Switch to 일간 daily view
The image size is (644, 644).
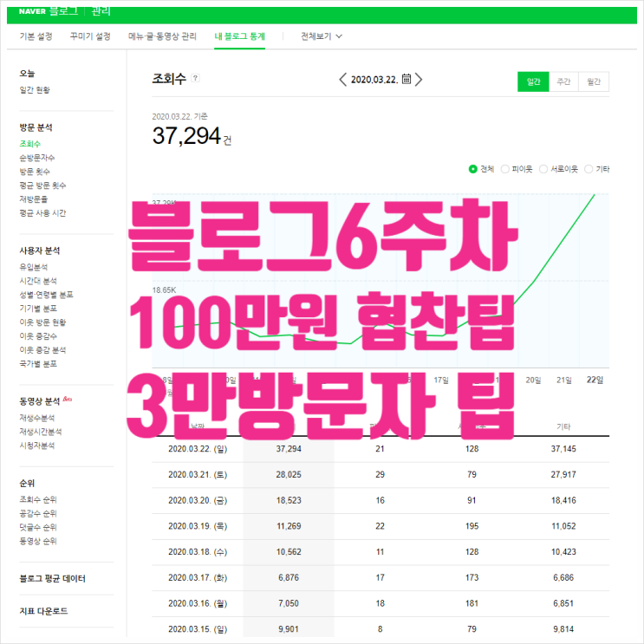click(533, 81)
